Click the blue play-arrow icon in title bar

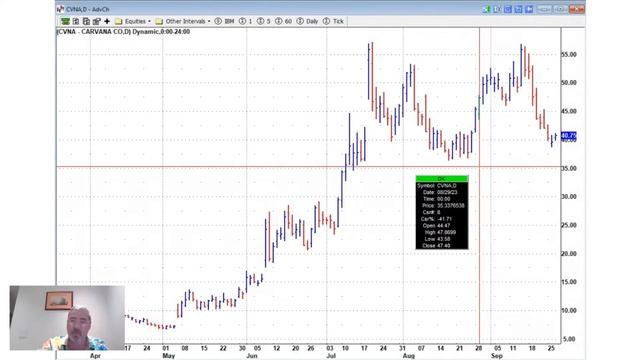coord(529,9)
